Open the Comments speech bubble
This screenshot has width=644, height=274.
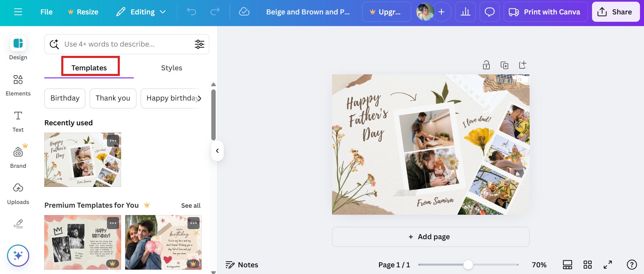pyautogui.click(x=490, y=12)
